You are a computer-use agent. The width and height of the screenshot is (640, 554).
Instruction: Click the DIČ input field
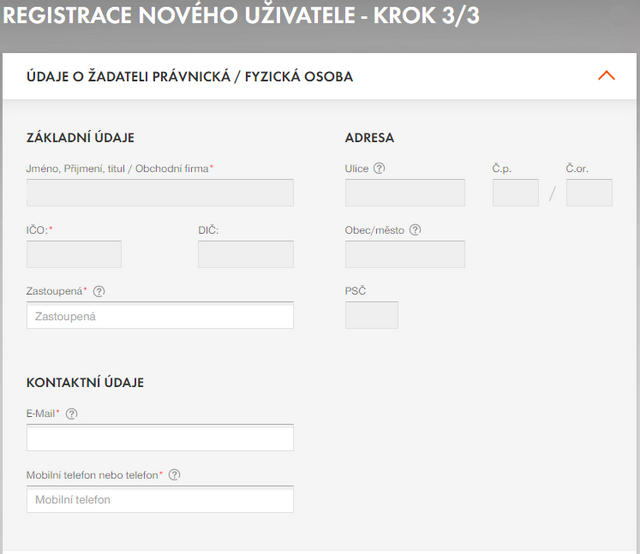245,254
